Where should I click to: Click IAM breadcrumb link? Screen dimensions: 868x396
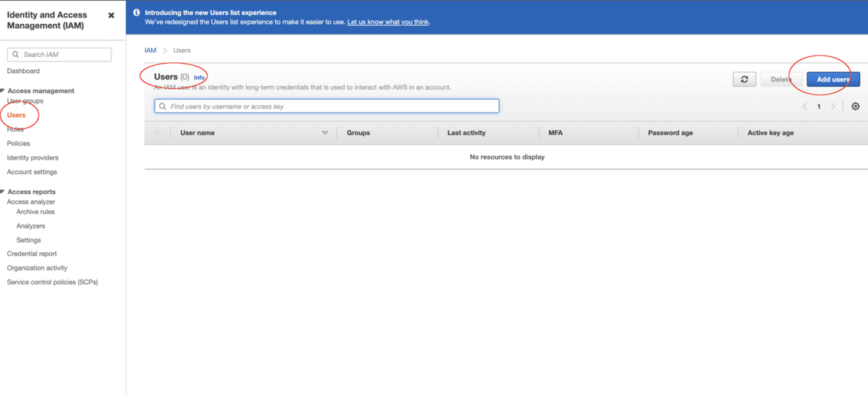pyautogui.click(x=150, y=51)
